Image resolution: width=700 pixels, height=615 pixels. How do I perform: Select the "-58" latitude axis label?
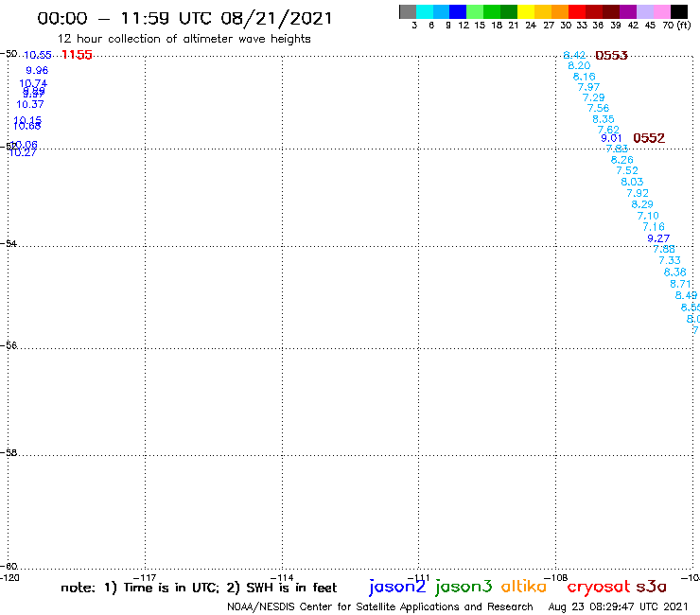point(9,452)
